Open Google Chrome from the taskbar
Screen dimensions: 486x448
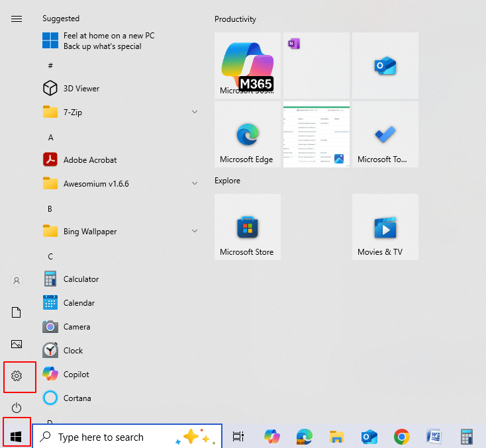click(402, 437)
